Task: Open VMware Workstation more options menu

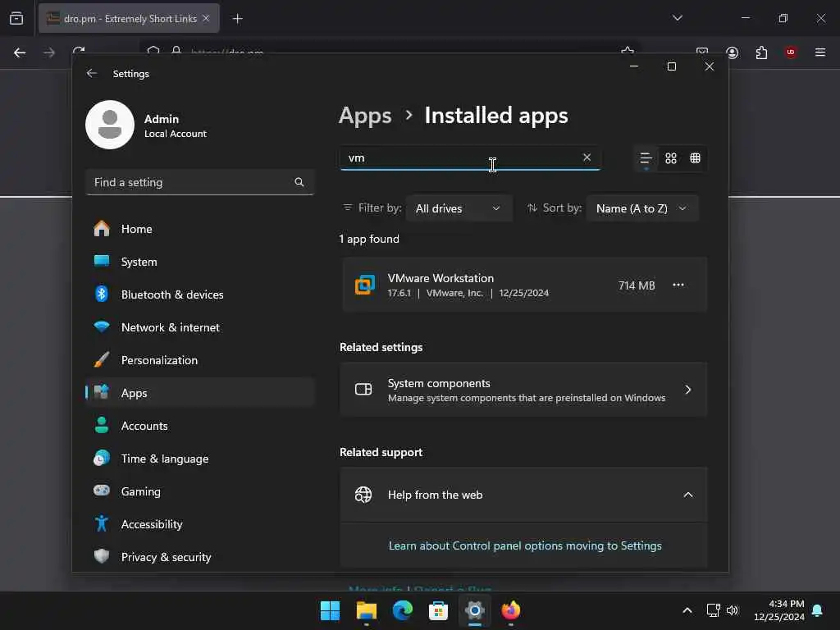Action: [678, 285]
